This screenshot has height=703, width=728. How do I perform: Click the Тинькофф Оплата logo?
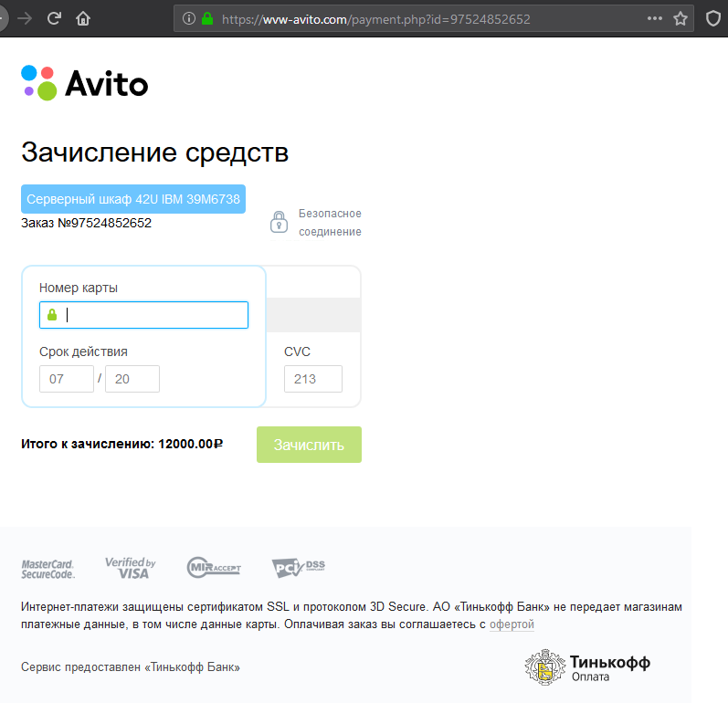(x=587, y=667)
